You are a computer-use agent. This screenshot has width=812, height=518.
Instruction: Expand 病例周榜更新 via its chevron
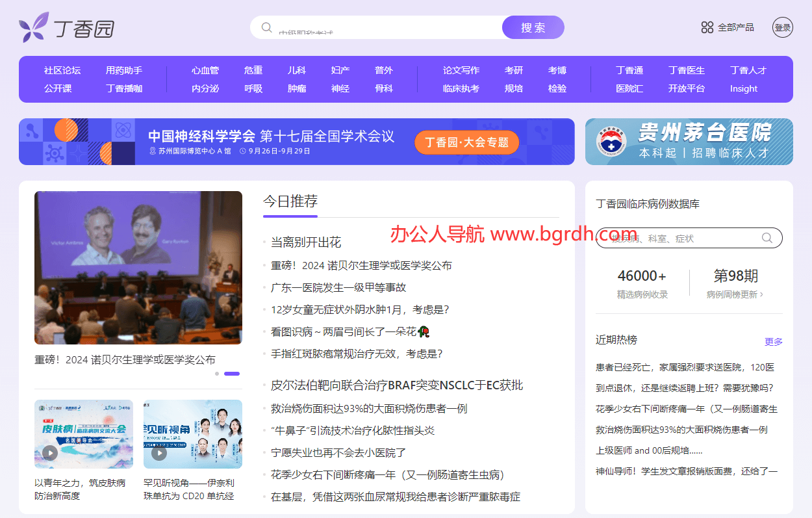pyautogui.click(x=761, y=293)
